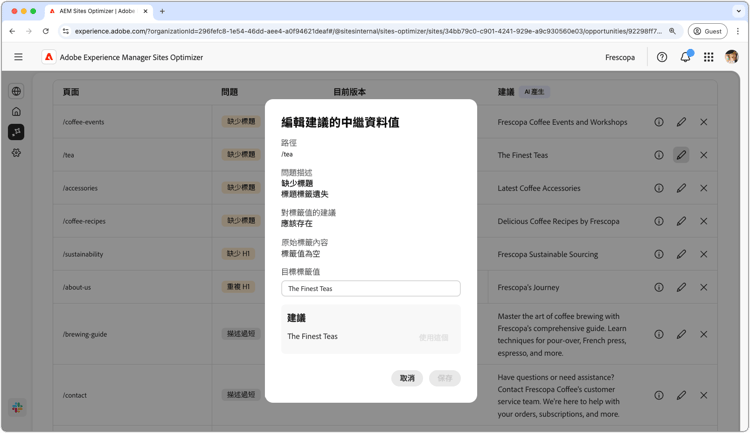Open settings gear in sidebar
Image resolution: width=750 pixels, height=433 pixels.
coord(16,153)
